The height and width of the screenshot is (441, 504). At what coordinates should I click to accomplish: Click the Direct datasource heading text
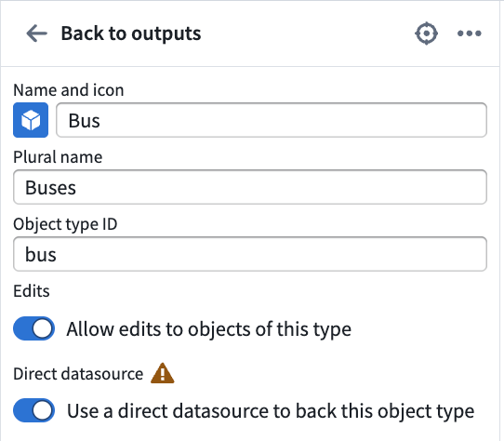pos(78,374)
